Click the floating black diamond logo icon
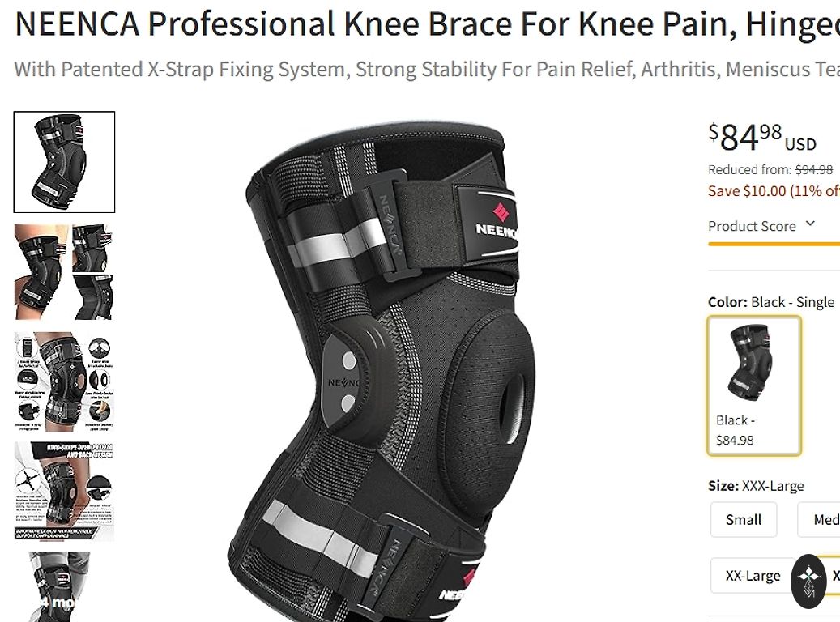The width and height of the screenshot is (840, 622). click(x=808, y=581)
